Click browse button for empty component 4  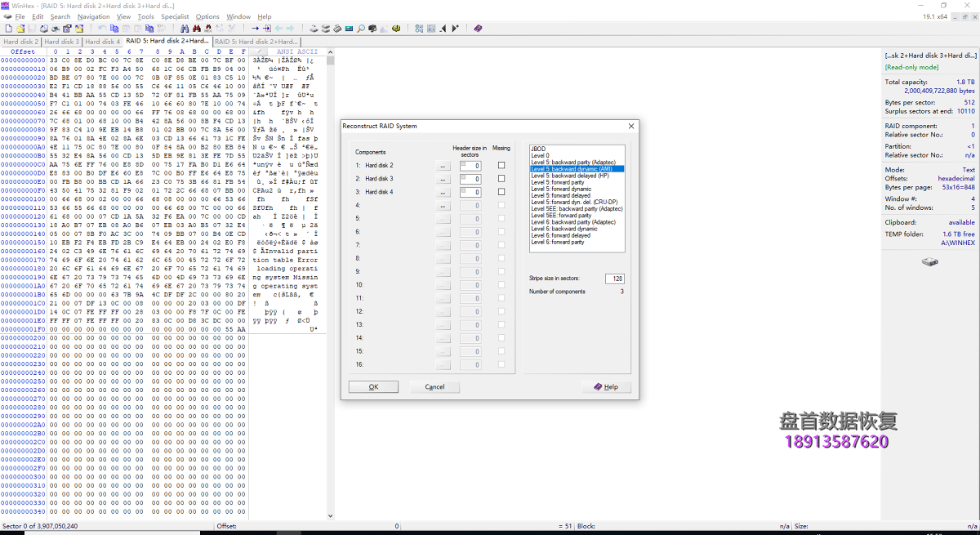tap(443, 205)
